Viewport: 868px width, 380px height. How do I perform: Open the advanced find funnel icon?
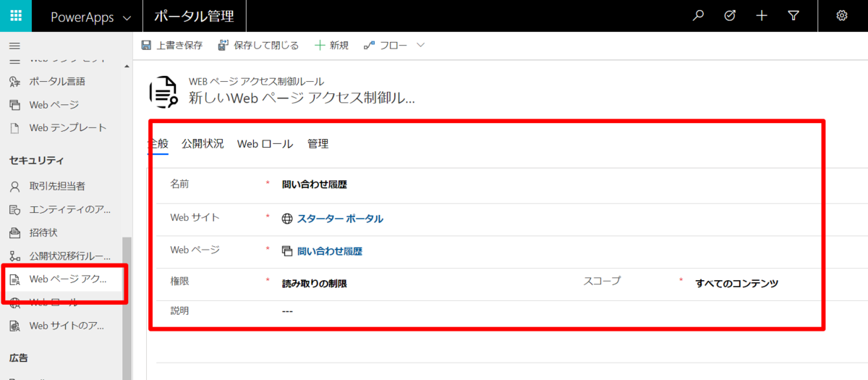[x=793, y=16]
